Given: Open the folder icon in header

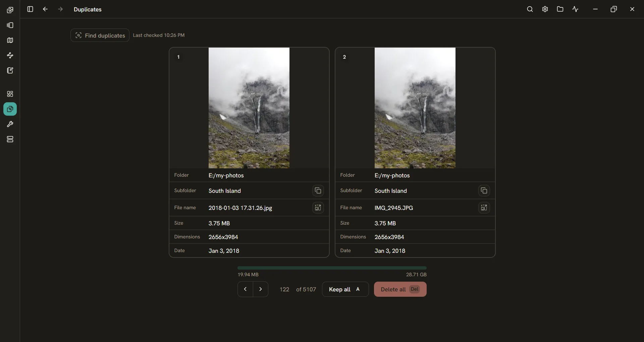Looking at the screenshot, I should (x=560, y=9).
